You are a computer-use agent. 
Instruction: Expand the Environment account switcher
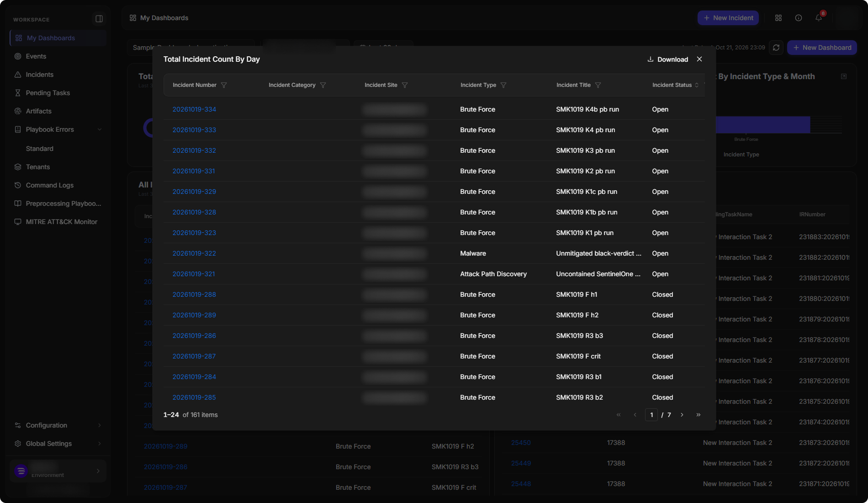tap(58, 471)
